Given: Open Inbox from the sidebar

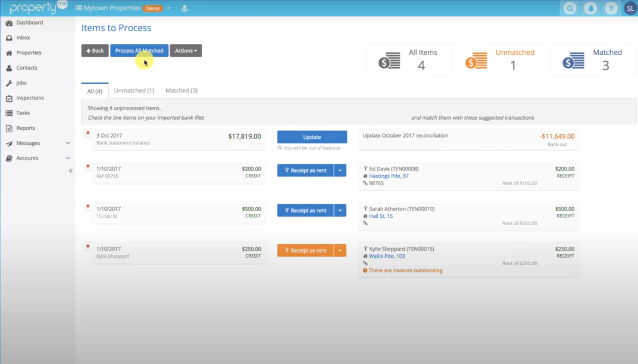Looking at the screenshot, I should 23,38.
